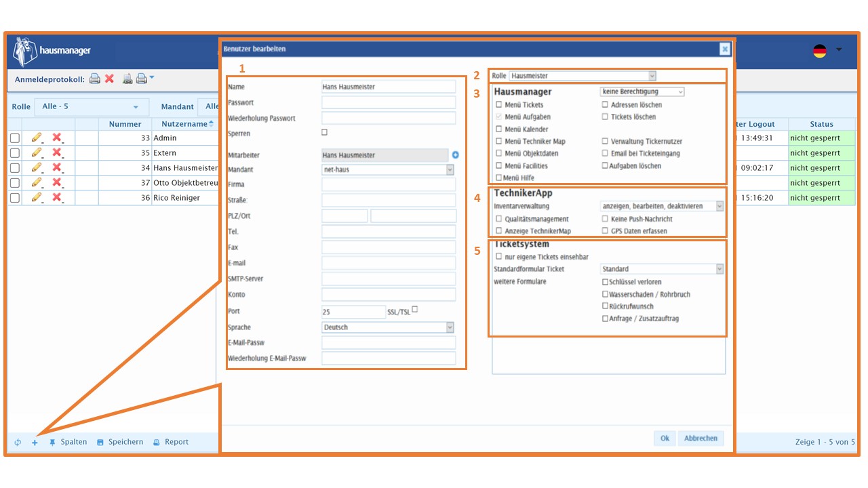Click the Wiederholung Passwort field

389,118
